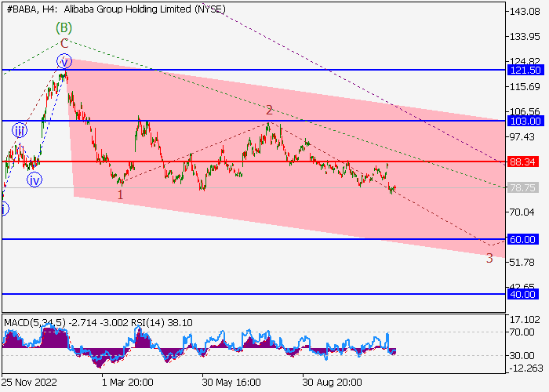Click the 30.00 RSI level value
Viewport: 549px width, 392px height.
522,356
